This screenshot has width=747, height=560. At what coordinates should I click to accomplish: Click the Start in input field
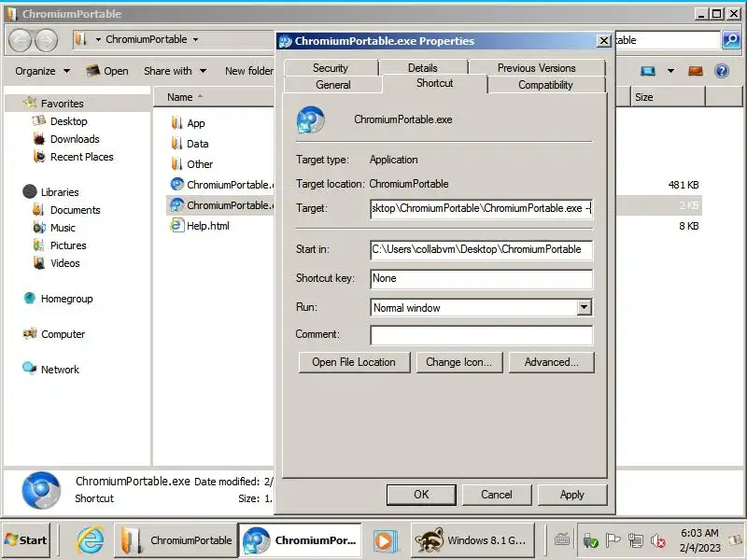[x=481, y=249]
